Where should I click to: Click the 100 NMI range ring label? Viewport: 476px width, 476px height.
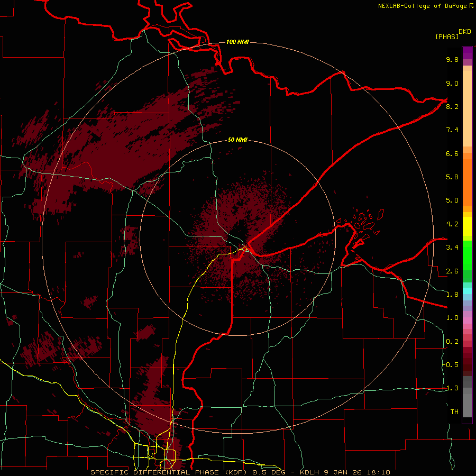237,42
